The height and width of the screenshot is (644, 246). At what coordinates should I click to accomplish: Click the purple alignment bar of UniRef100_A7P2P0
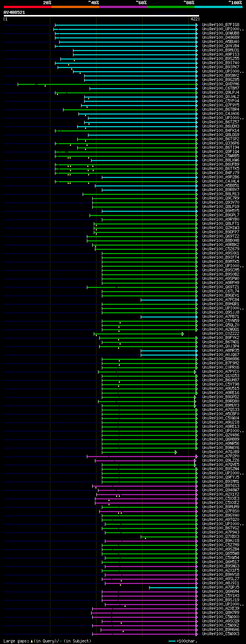click(142, 456)
